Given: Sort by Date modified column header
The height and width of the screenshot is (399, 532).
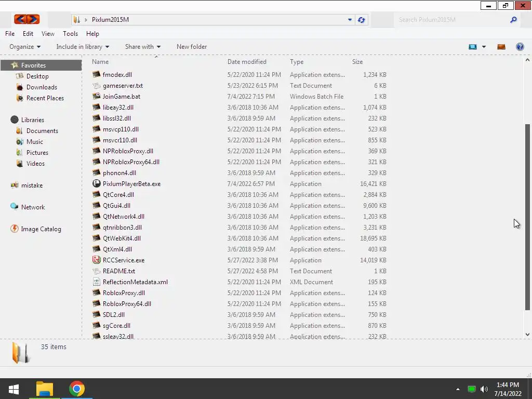Looking at the screenshot, I should 247,62.
